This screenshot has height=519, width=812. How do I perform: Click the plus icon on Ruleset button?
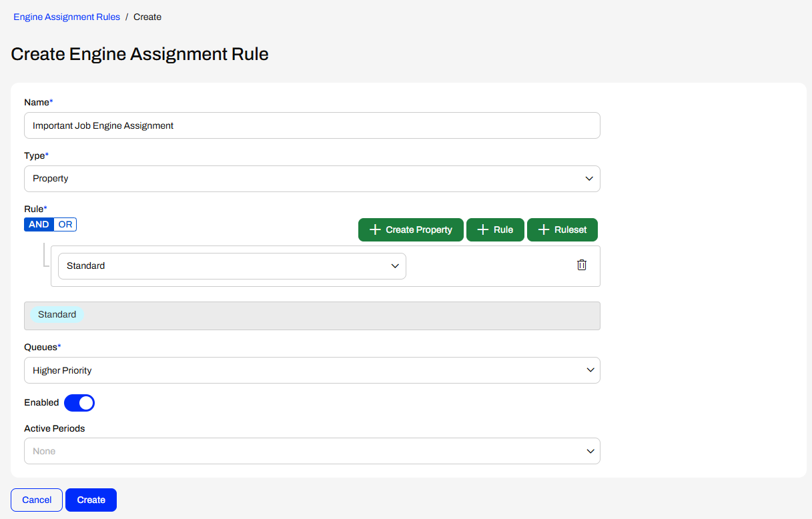click(544, 229)
